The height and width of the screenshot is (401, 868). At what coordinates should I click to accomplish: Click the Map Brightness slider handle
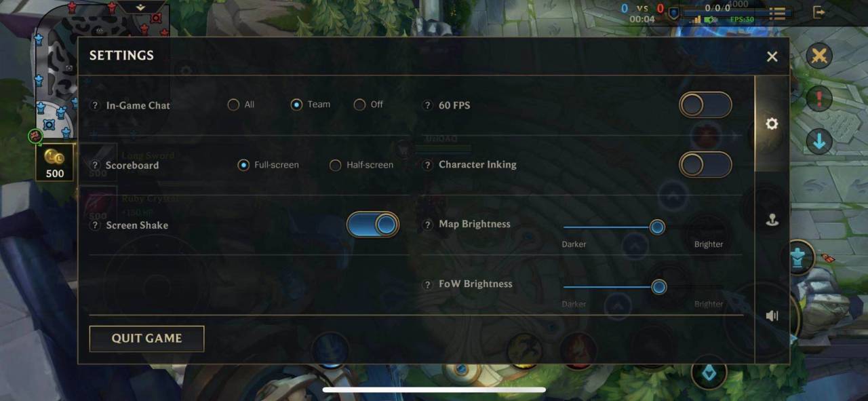pyautogui.click(x=657, y=227)
